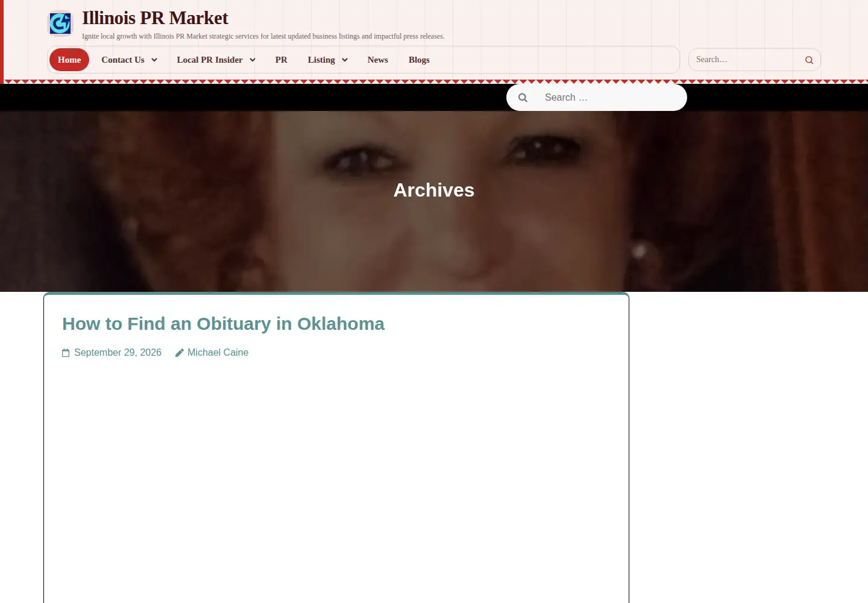868x603 pixels.
Task: Click the Archives page heading
Action: coord(434,190)
